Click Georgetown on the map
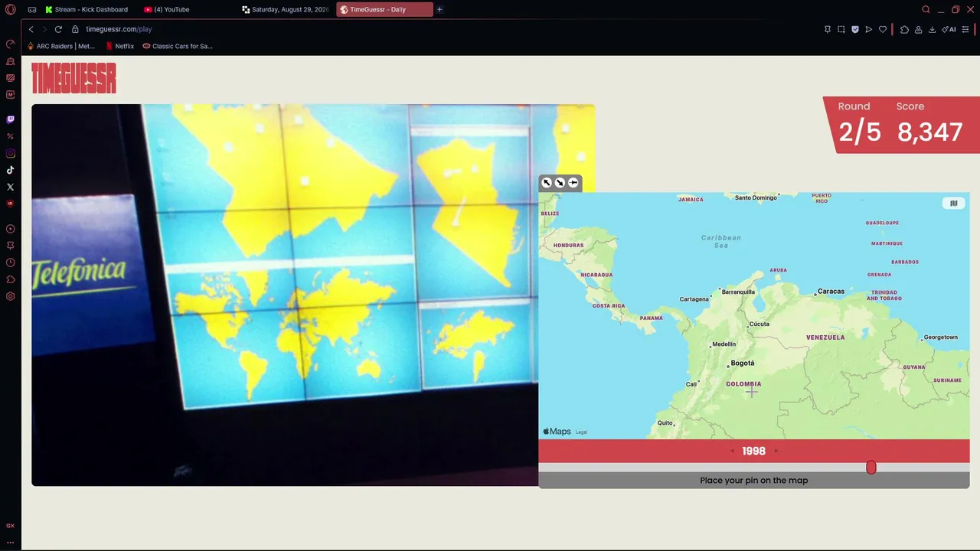 [x=940, y=337]
